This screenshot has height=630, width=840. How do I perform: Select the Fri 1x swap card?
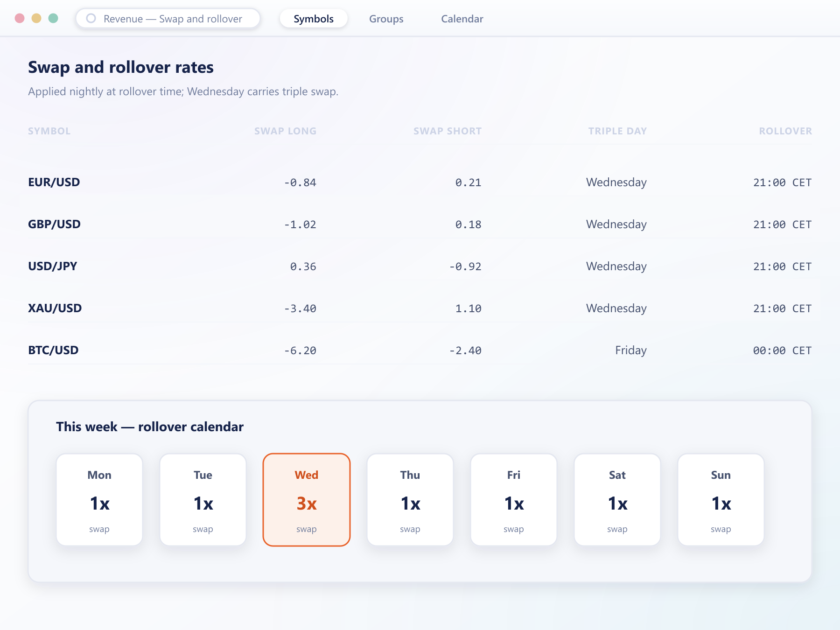click(514, 499)
